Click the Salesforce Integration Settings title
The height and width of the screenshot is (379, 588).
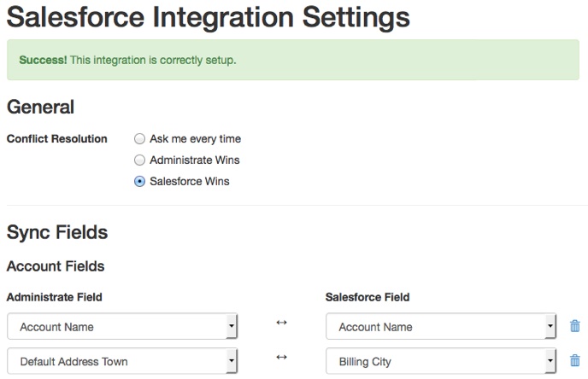click(209, 18)
